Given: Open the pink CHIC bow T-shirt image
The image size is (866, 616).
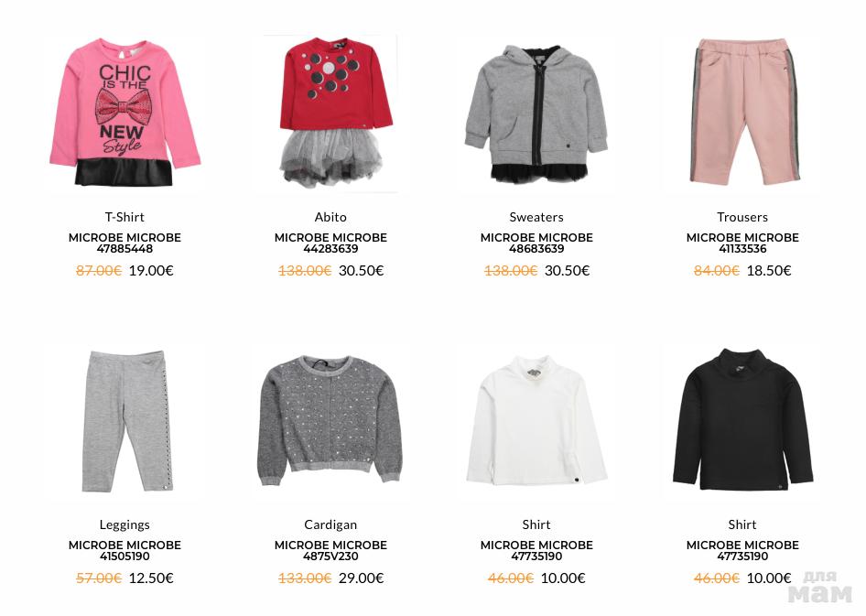Looking at the screenshot, I should point(124,112).
